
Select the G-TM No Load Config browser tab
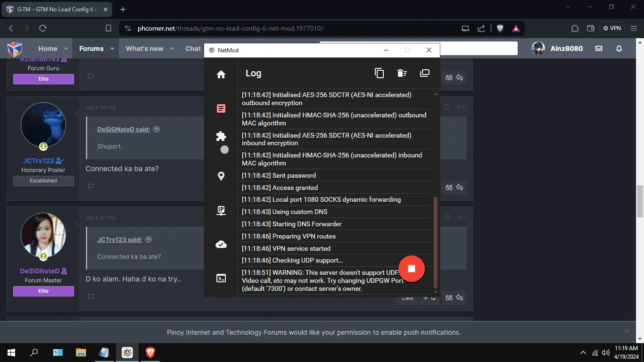[x=57, y=9]
